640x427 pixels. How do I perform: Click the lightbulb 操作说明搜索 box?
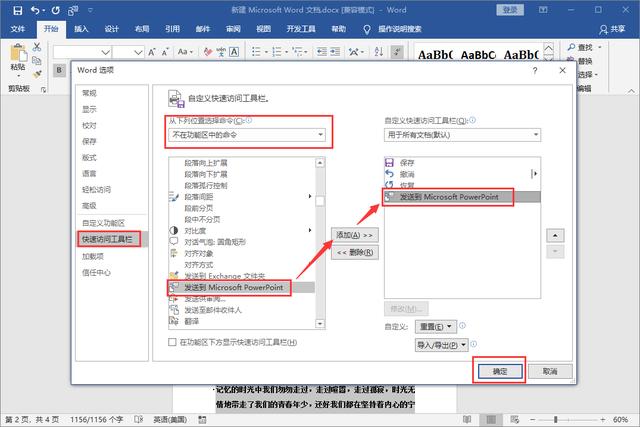point(392,29)
